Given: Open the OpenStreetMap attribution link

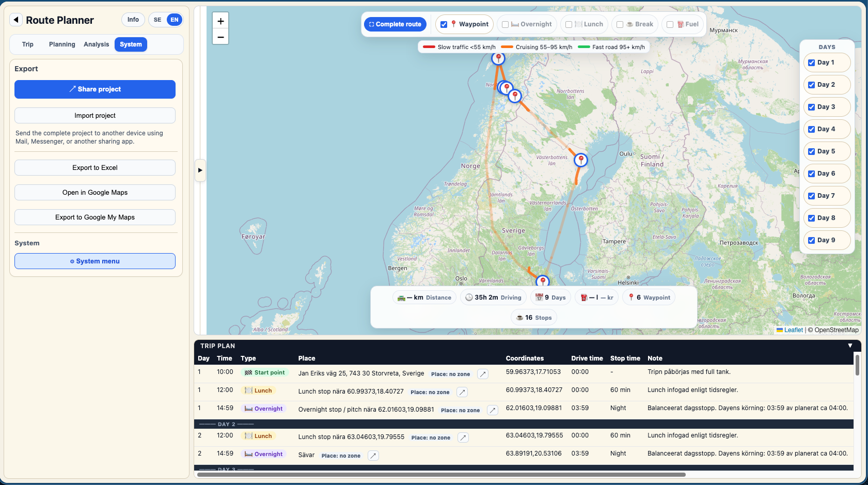Looking at the screenshot, I should (837, 330).
